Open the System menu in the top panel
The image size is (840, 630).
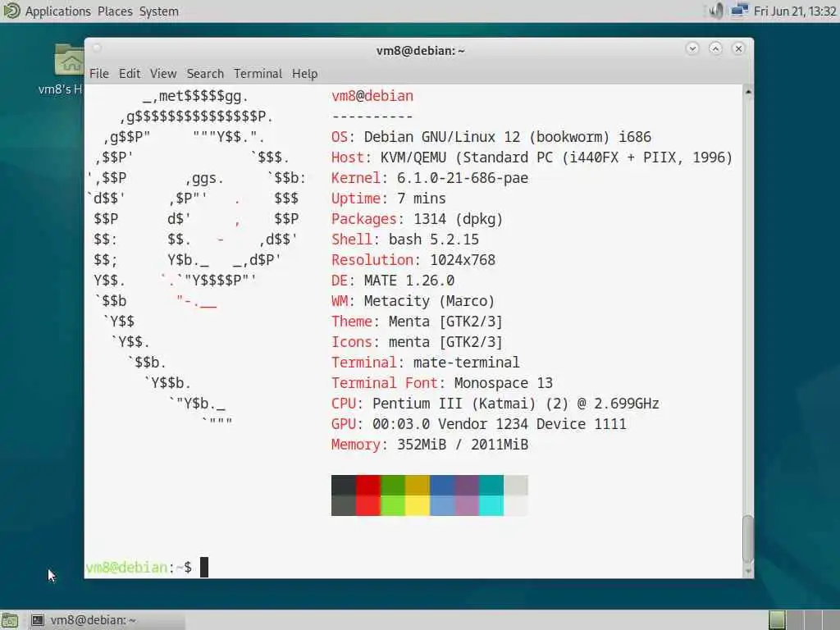(159, 11)
